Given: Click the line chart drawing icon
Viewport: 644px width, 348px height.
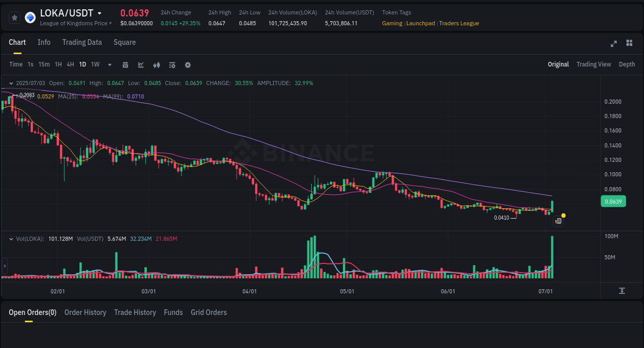Looking at the screenshot, I should tap(141, 64).
